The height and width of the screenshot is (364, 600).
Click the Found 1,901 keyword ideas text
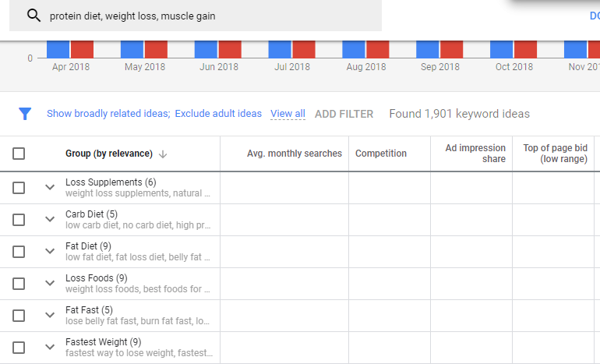(x=459, y=114)
